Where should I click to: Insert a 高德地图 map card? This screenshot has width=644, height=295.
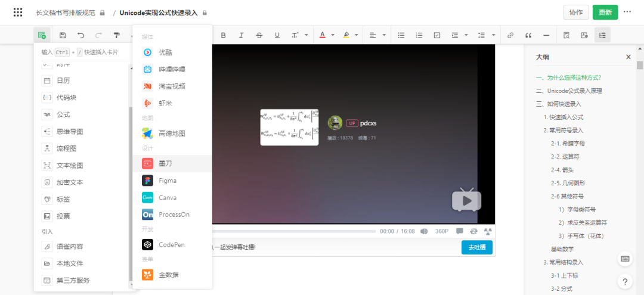coord(172,133)
